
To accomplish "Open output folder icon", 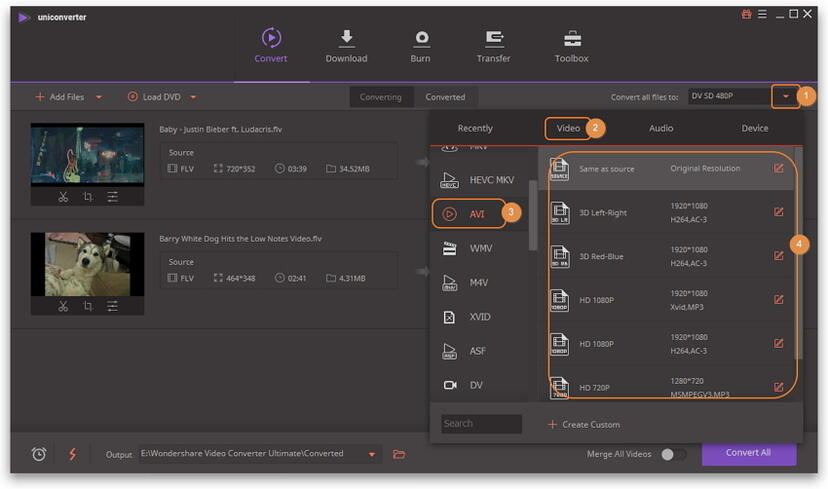I will (399, 454).
